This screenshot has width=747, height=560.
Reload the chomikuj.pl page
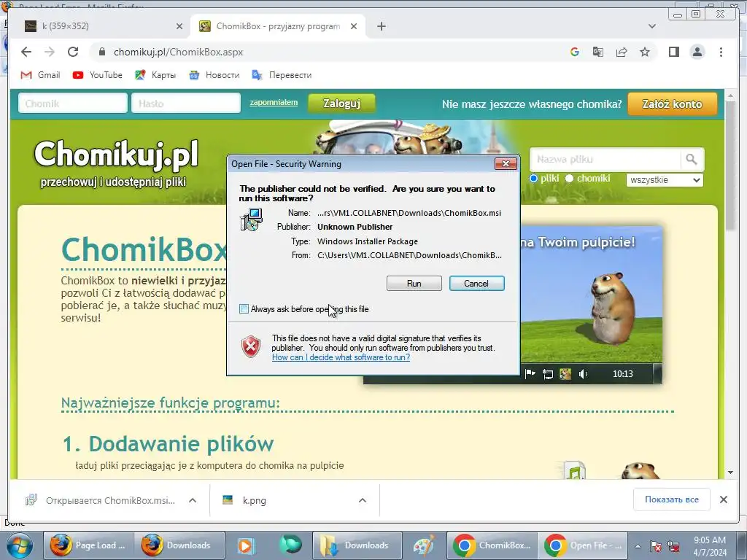point(72,52)
